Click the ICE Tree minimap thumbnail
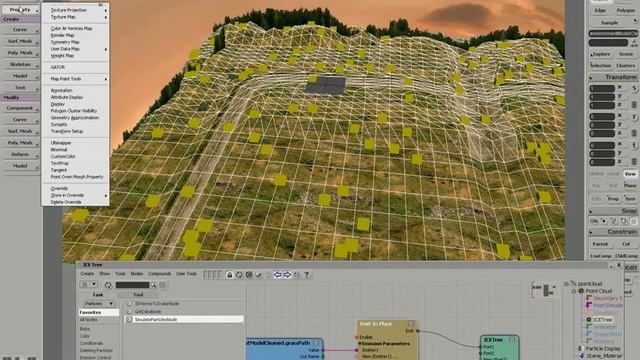Screen dimensions: 640x360 (545, 289)
